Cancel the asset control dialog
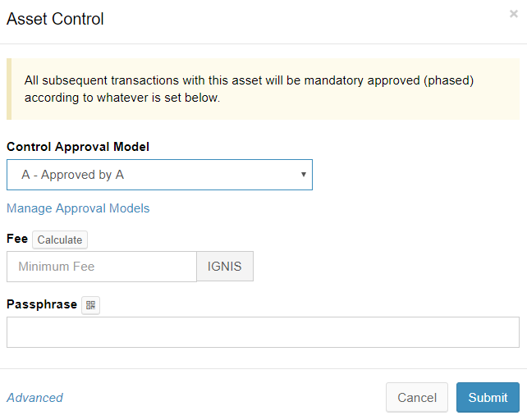 point(416,398)
